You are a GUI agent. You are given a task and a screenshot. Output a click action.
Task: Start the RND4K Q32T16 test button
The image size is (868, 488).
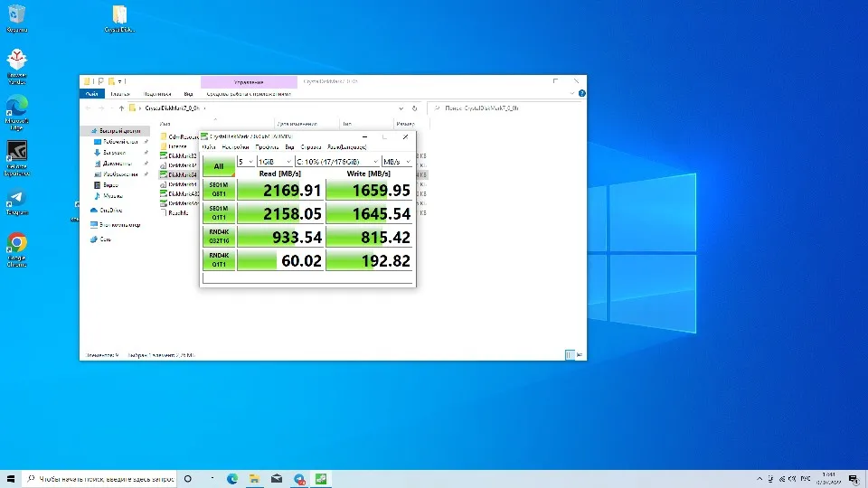218,237
